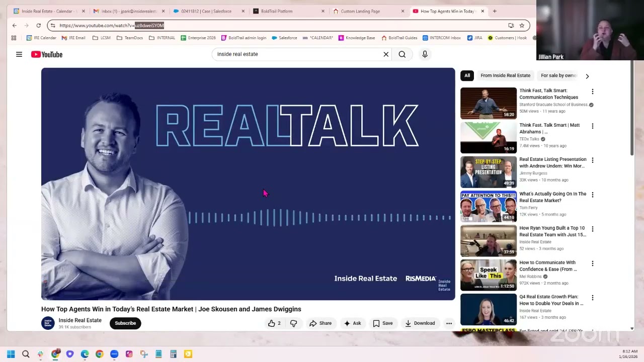Switch to the Custom Landing Page tab
Viewport: 644px width, 362px height.
[x=369, y=11]
